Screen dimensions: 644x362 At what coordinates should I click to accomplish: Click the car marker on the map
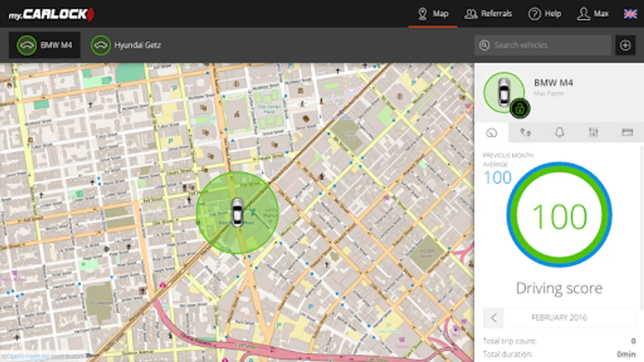[x=237, y=212]
